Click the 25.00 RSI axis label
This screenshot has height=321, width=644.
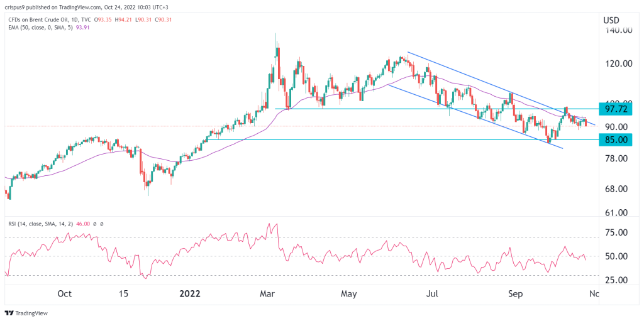tap(615, 280)
